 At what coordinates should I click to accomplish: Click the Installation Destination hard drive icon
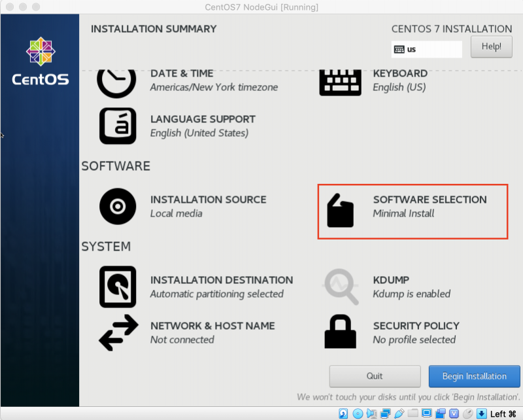[x=118, y=287]
